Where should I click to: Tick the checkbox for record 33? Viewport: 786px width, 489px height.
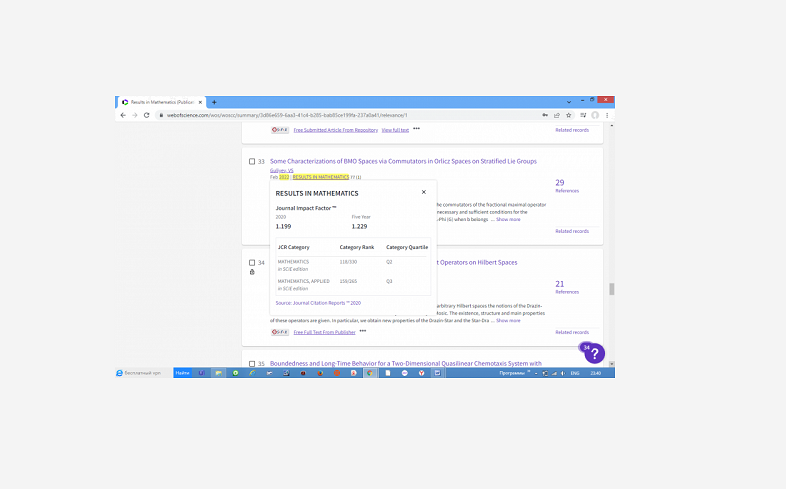pos(252,161)
